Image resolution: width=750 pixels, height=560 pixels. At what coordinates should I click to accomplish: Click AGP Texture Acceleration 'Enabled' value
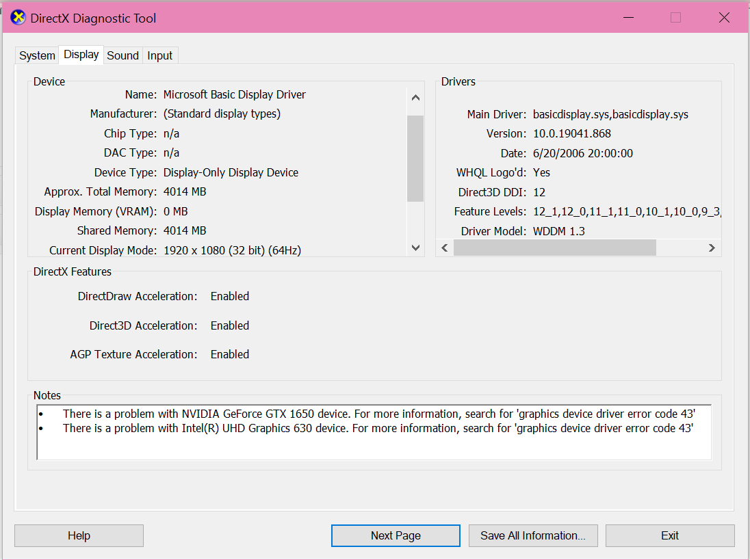(x=230, y=355)
